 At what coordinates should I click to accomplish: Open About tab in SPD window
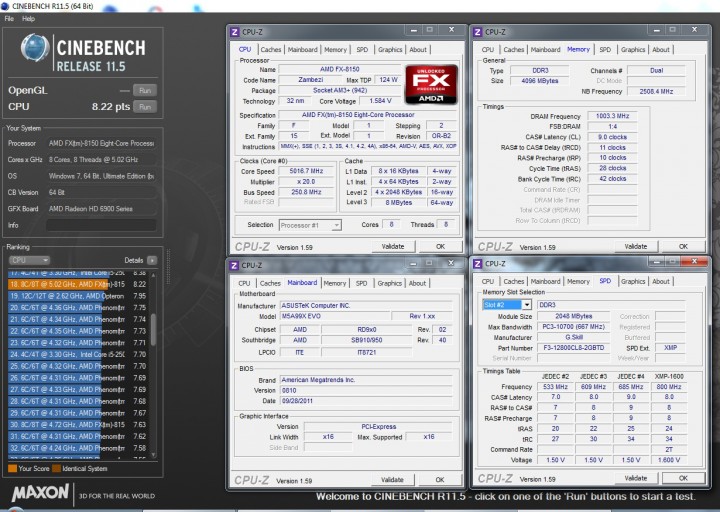click(x=661, y=281)
